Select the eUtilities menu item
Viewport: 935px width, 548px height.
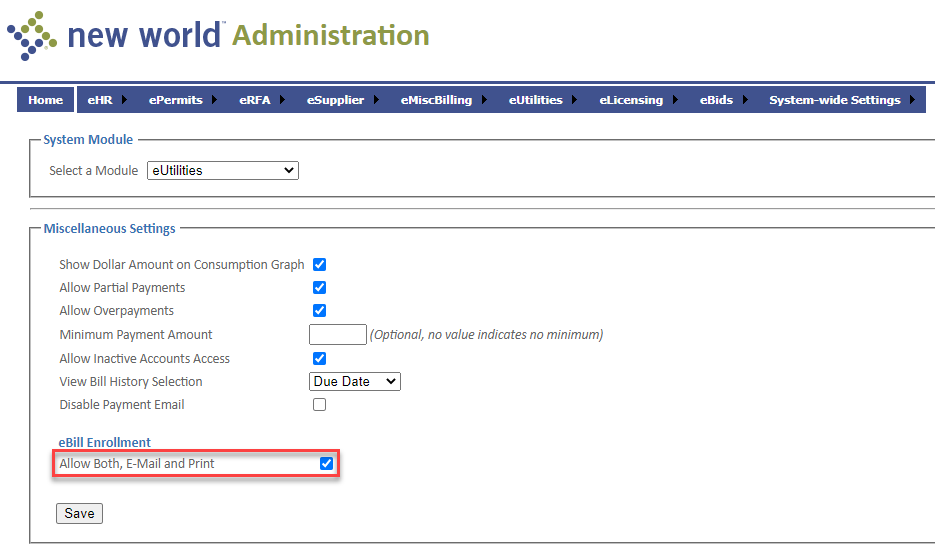tap(535, 100)
